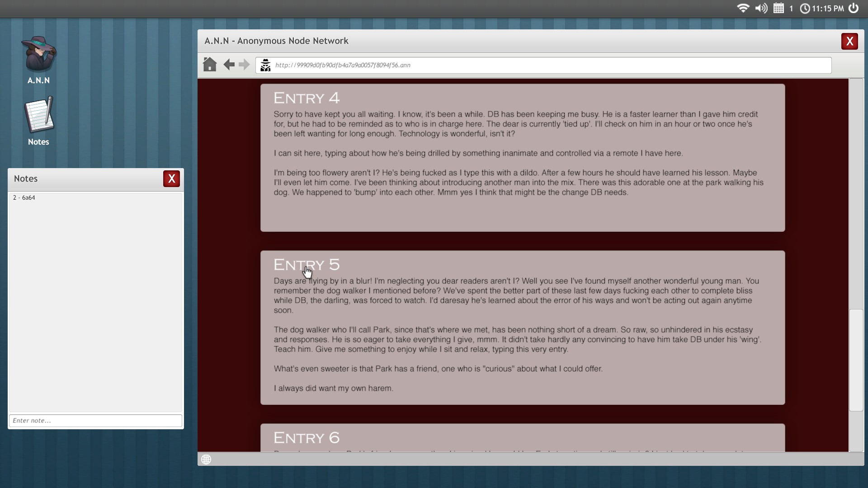This screenshot has width=868, height=488.
Task: Open the Wi-Fi status icon
Action: click(x=743, y=8)
